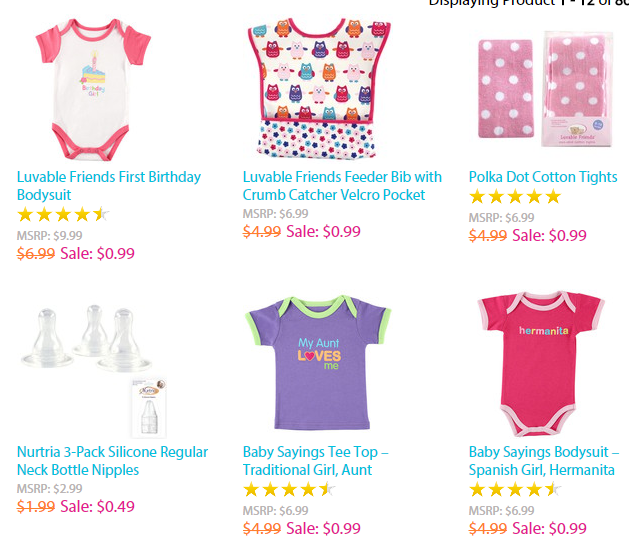Click the $0.99 sale price of Feeder Bib
The height and width of the screenshot is (559, 629).
324,232
